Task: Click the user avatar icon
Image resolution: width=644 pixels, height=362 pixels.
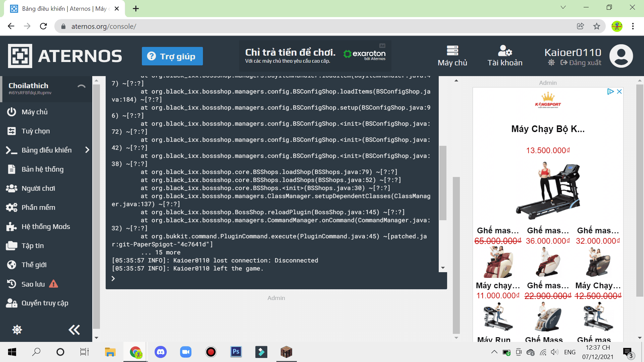Action: [x=621, y=56]
